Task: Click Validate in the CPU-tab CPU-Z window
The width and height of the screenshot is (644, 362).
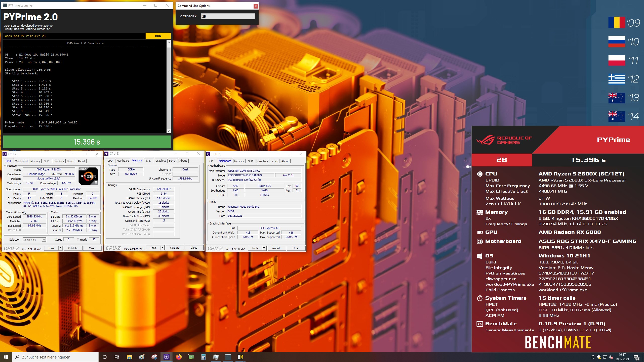Action: click(73, 248)
